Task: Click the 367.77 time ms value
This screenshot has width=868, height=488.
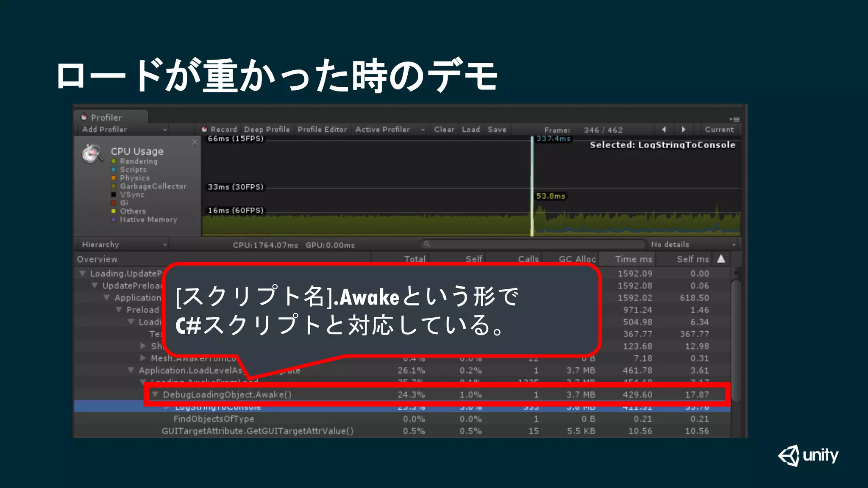Action: 637,334
